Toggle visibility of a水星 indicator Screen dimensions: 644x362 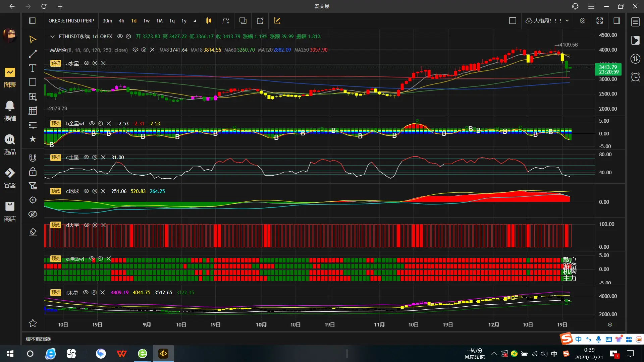click(87, 63)
